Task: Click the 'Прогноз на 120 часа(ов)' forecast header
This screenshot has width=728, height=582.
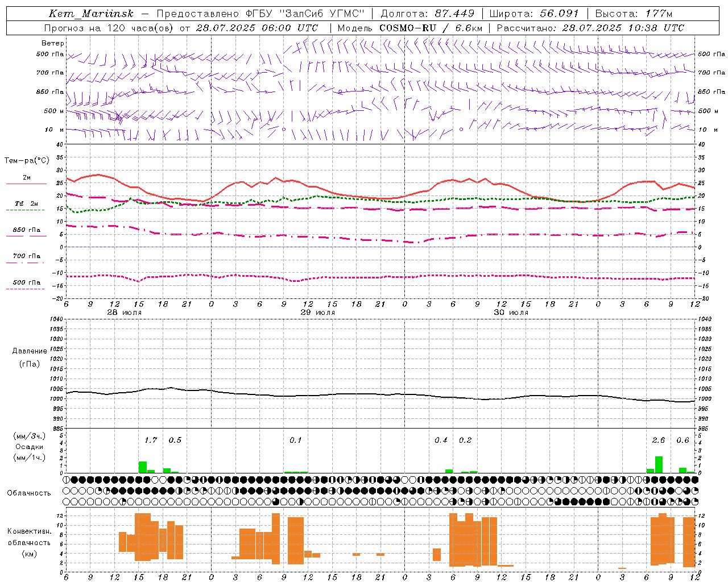Action: coord(109,28)
